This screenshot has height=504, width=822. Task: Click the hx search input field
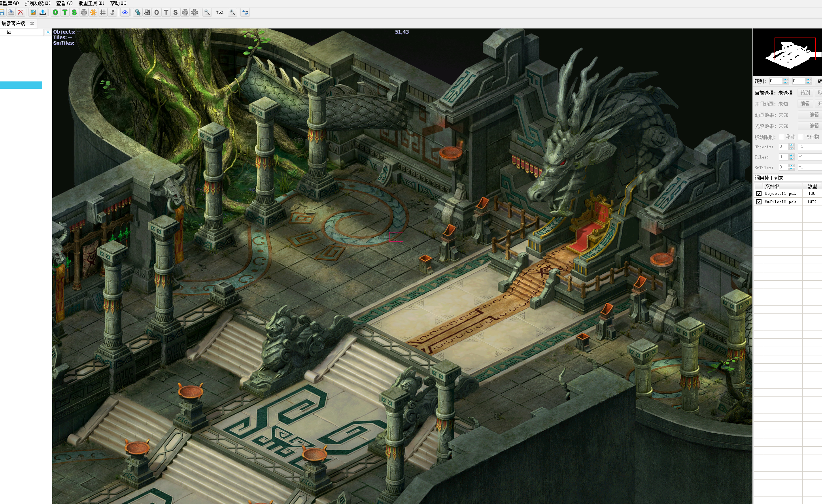tap(22, 32)
